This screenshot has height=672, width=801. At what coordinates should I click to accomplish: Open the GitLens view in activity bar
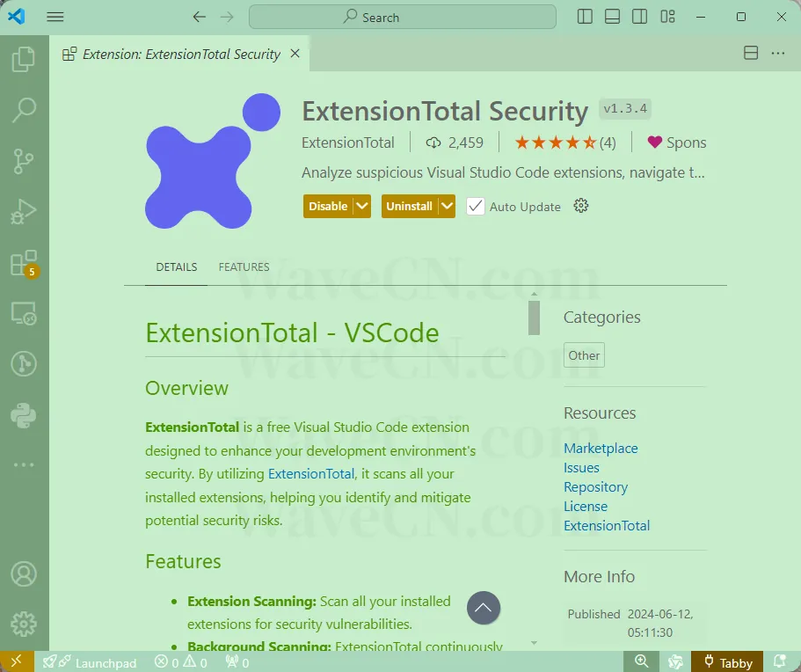click(24, 364)
